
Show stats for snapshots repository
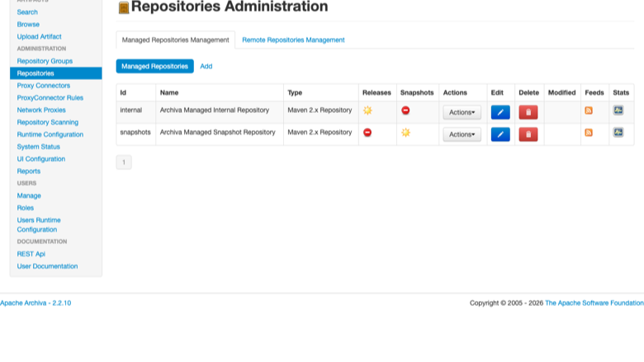(618, 133)
